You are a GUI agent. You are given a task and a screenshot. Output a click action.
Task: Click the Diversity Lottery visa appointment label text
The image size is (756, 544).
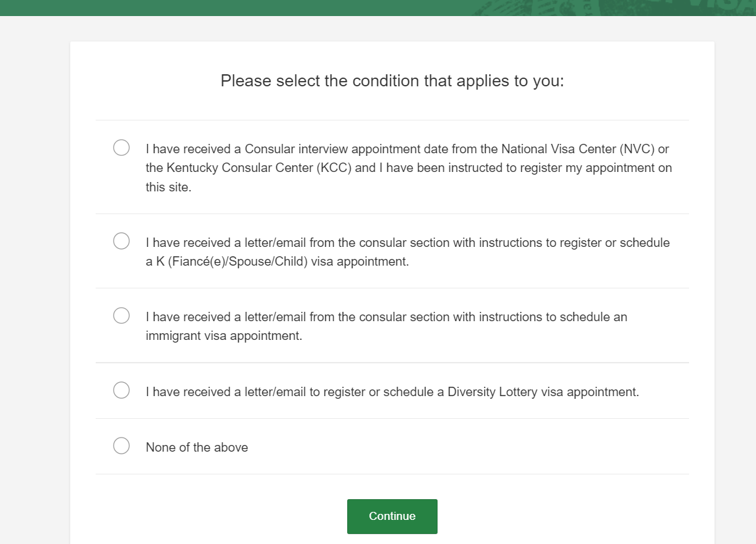pyautogui.click(x=392, y=392)
